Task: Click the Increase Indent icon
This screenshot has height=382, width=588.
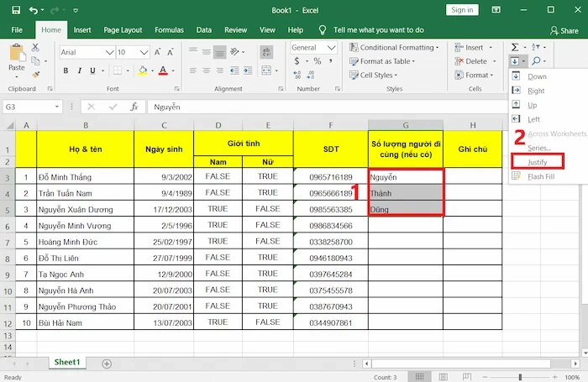Action: pyautogui.click(x=248, y=70)
